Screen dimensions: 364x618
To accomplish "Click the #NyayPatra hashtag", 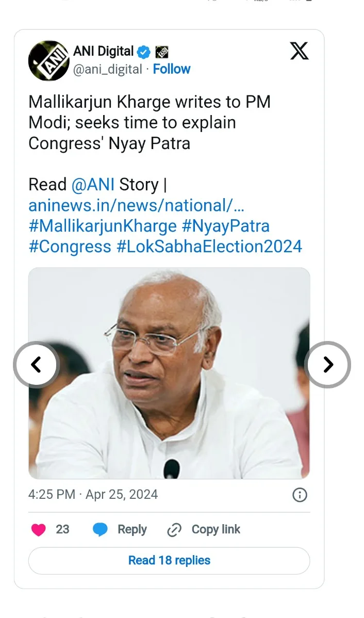I will (226, 226).
